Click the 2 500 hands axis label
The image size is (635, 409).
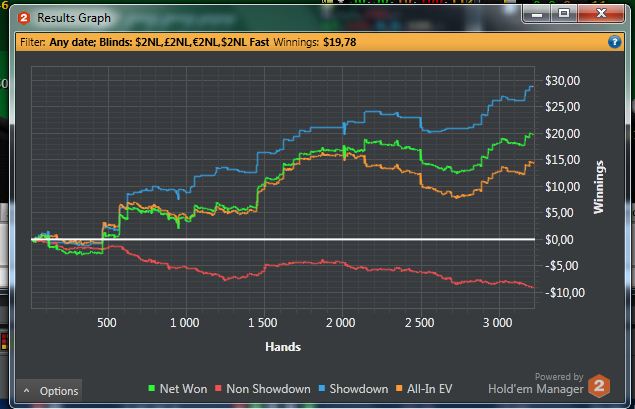tap(419, 323)
